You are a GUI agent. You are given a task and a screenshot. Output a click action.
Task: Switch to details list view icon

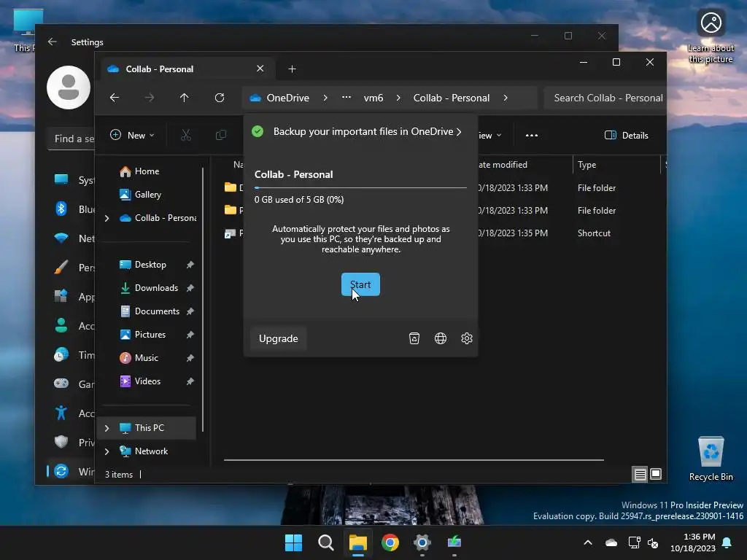[x=640, y=474]
